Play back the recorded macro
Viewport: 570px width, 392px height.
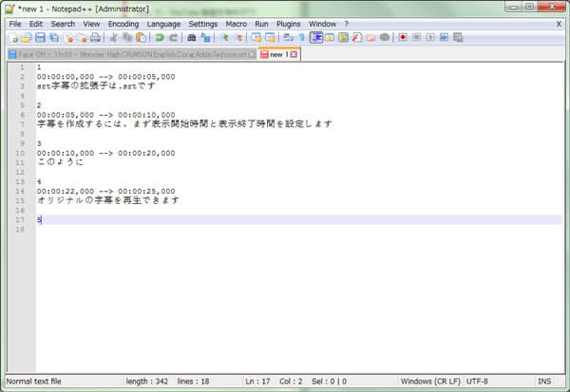(430, 37)
